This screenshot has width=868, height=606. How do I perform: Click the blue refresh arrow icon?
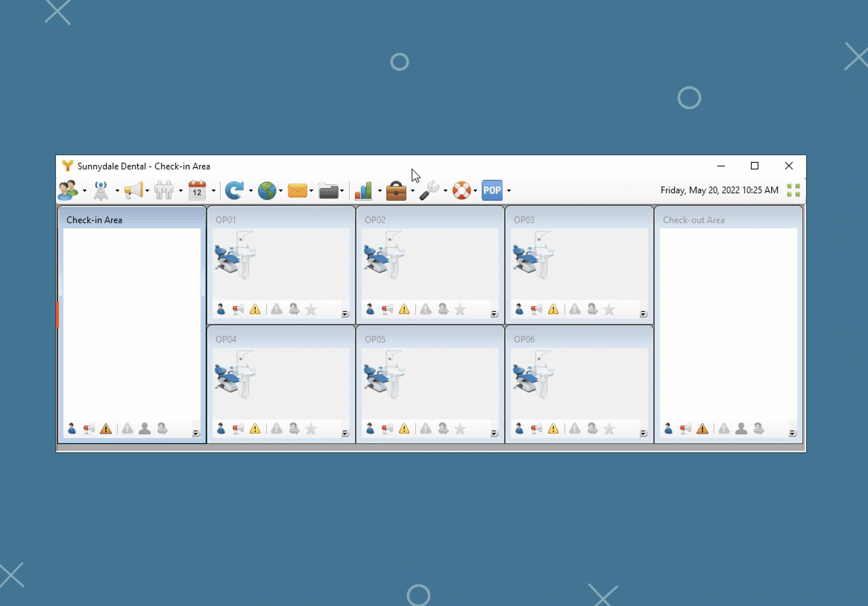235,190
